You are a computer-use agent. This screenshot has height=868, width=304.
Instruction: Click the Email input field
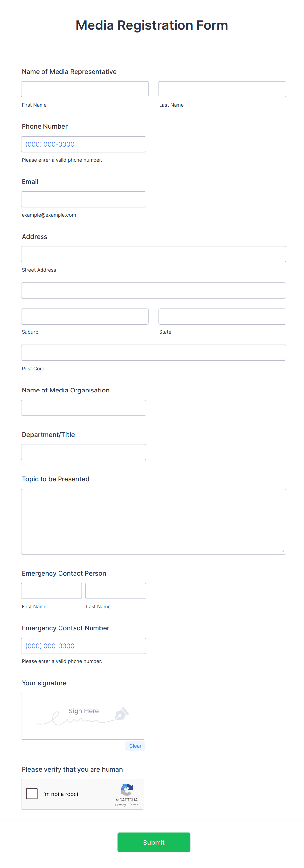[83, 199]
